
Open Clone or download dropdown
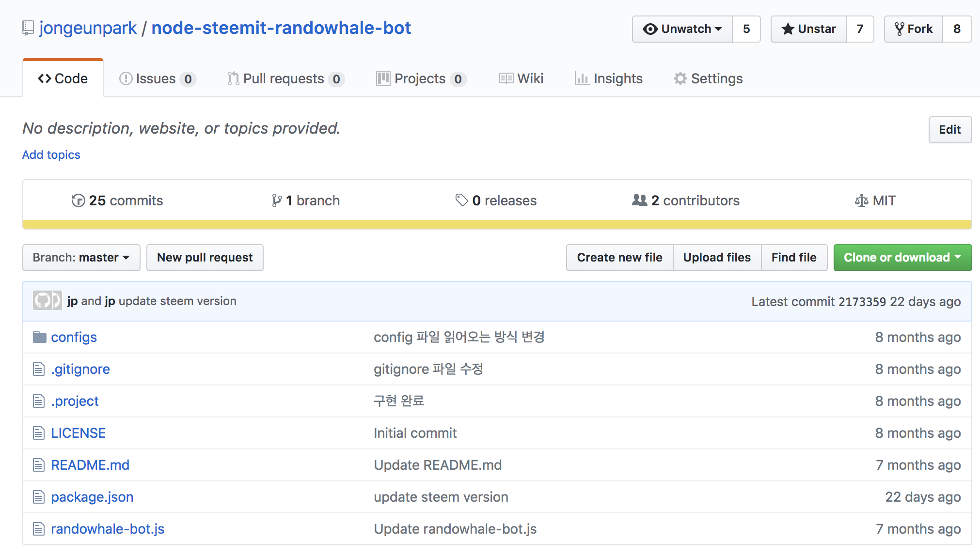coord(903,258)
